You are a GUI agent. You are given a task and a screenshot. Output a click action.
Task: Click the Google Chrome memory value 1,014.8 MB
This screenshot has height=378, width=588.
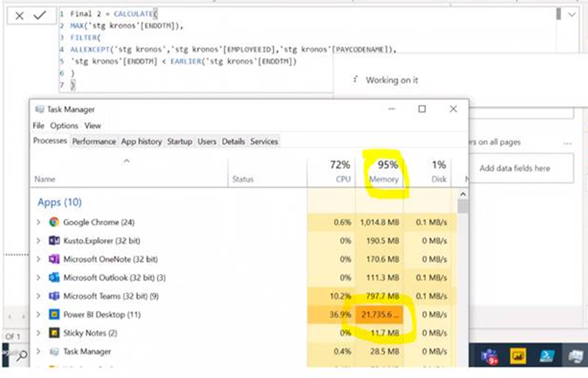point(379,222)
